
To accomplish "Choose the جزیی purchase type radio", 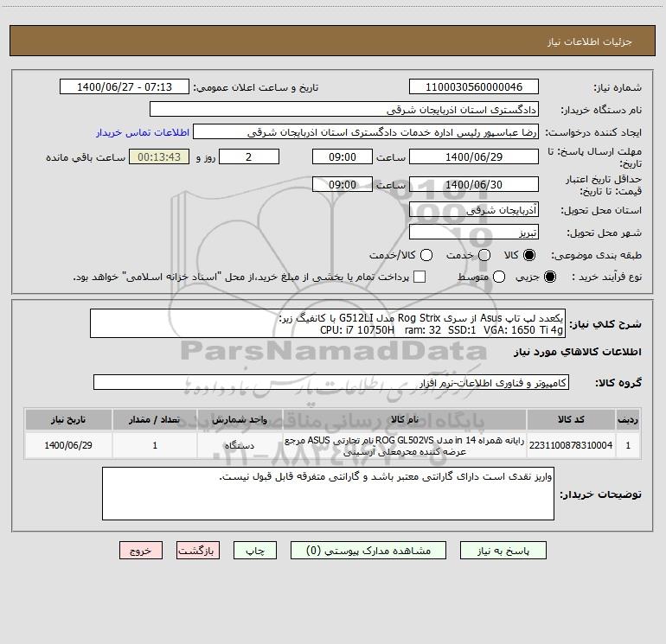I will 549,277.
